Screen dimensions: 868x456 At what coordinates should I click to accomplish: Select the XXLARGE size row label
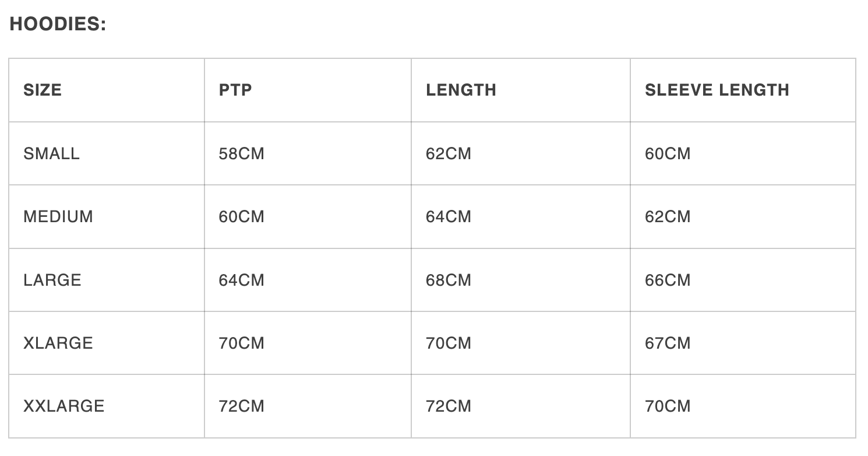[64, 406]
